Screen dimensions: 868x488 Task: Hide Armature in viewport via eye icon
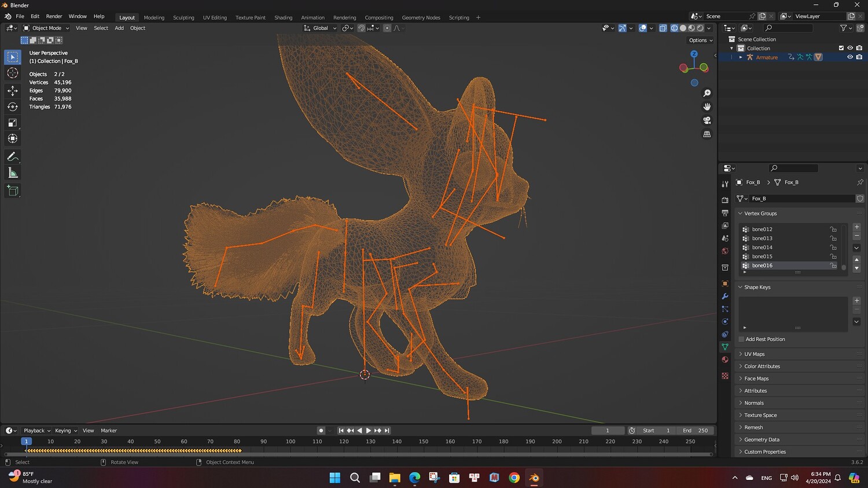coord(850,57)
